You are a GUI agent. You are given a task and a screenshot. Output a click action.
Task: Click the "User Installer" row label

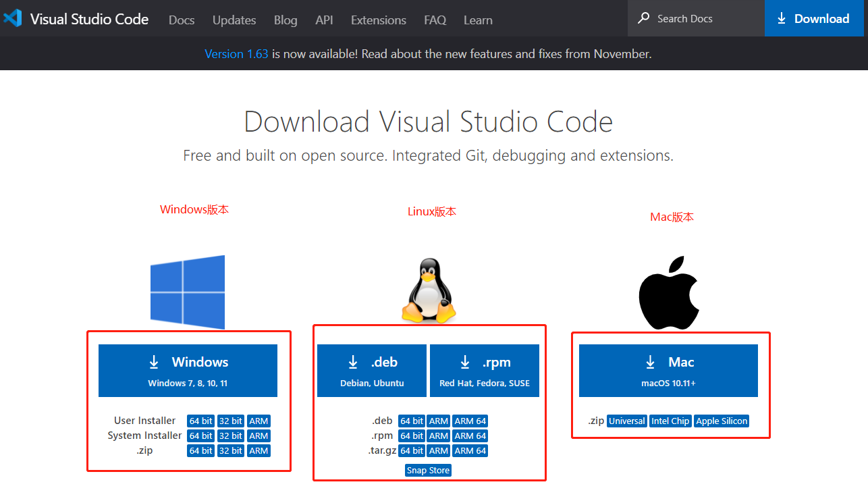click(145, 421)
